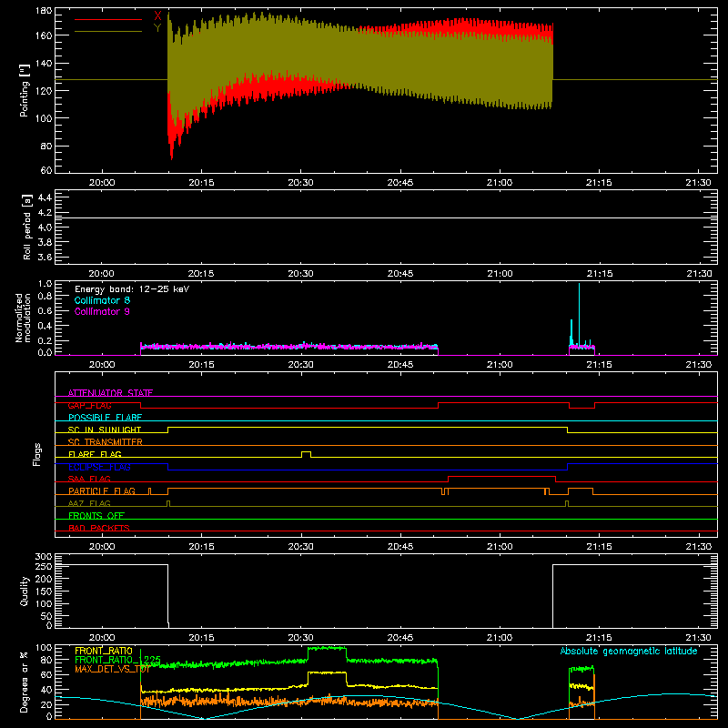The height and width of the screenshot is (728, 728).
Task: Click the GAP_FLAG label
Action: click(x=89, y=405)
